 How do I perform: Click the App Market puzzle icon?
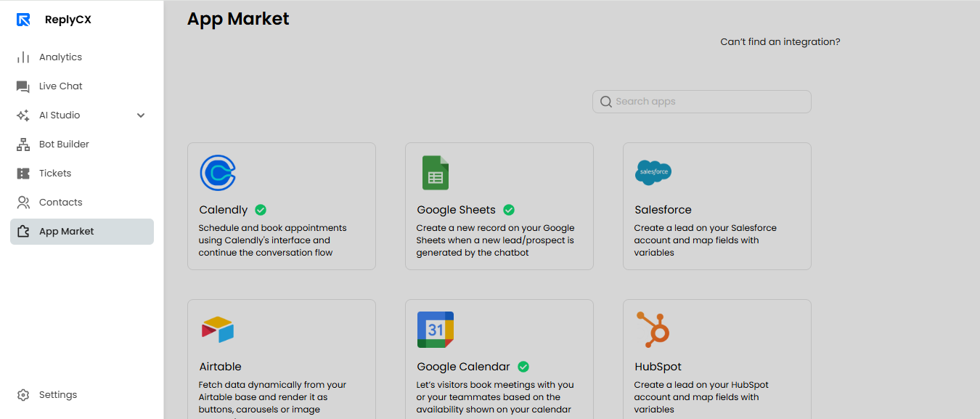click(23, 232)
